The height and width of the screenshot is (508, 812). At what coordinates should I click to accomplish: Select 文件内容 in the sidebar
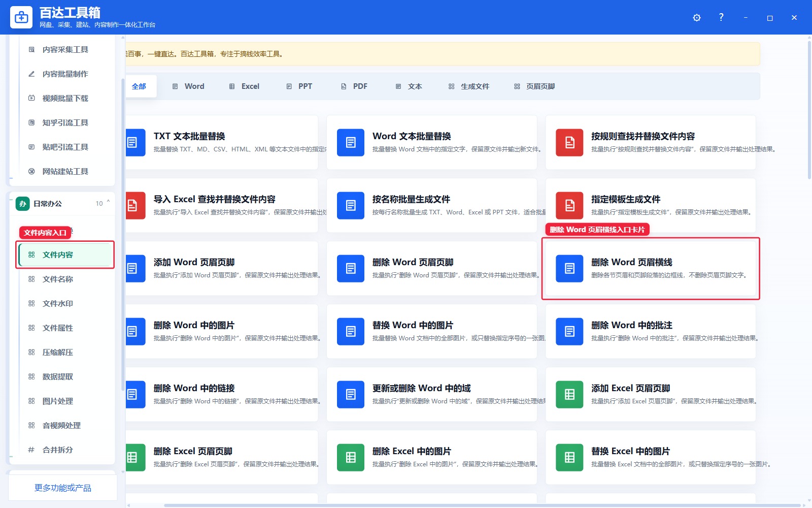[65, 255]
